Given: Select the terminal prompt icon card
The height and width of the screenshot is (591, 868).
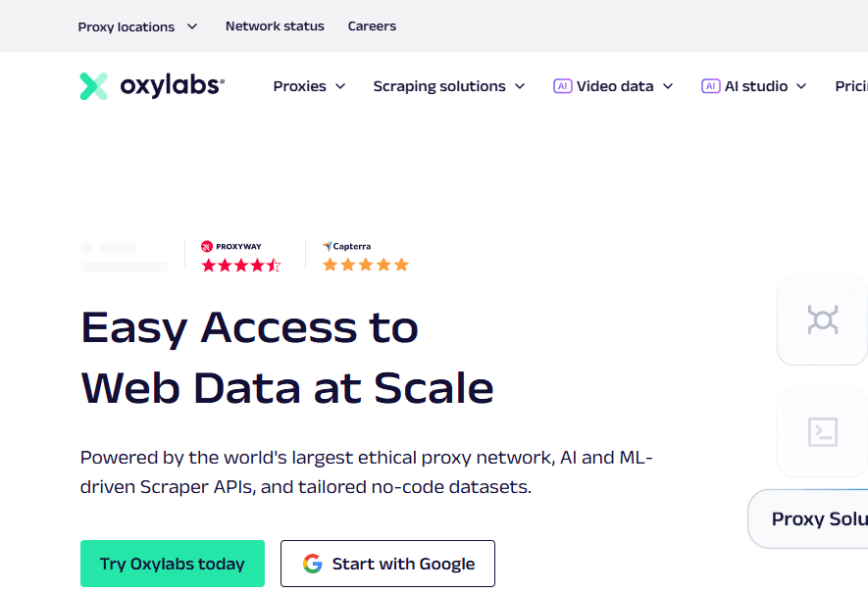Looking at the screenshot, I should pos(823,431).
